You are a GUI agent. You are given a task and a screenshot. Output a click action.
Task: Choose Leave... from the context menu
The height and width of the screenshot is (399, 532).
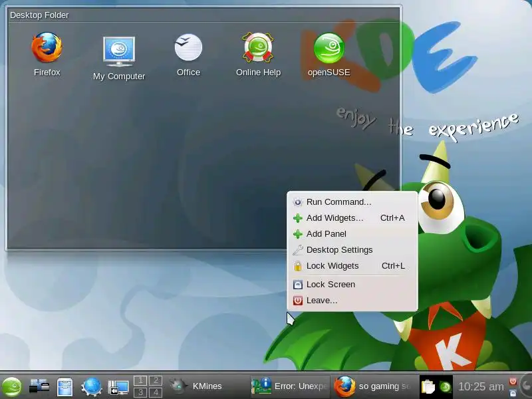coord(352,301)
